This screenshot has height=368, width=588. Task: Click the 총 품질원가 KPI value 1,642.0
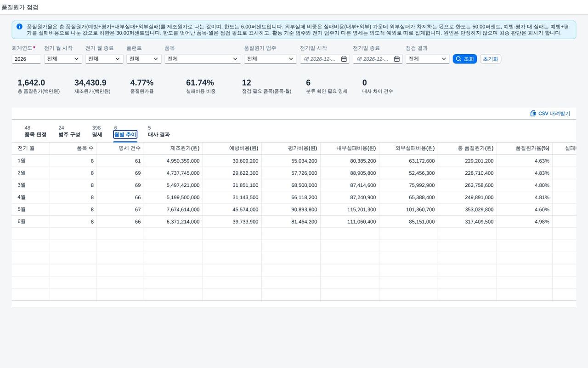[x=31, y=83]
